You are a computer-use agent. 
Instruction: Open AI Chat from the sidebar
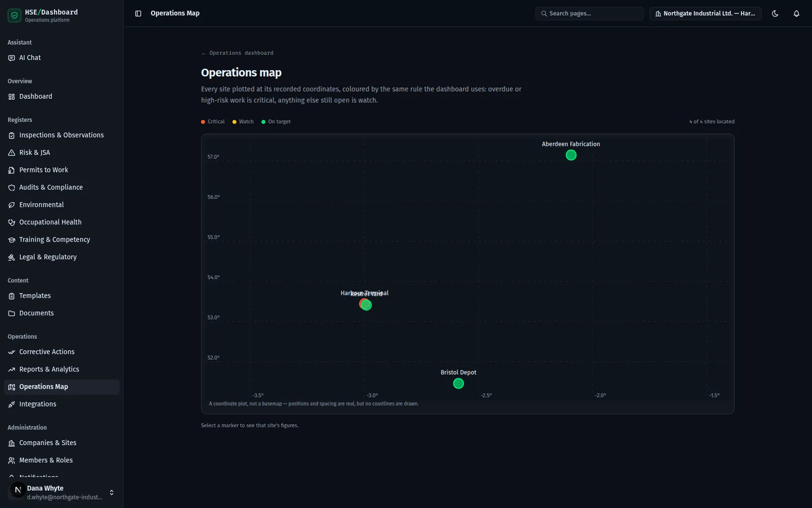tap(61, 58)
